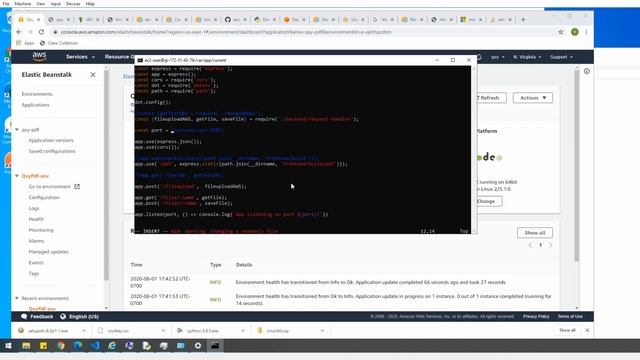Image resolution: width=640 pixels, height=360 pixels.
Task: Switch to the GitHub browser tab
Action: point(236,19)
